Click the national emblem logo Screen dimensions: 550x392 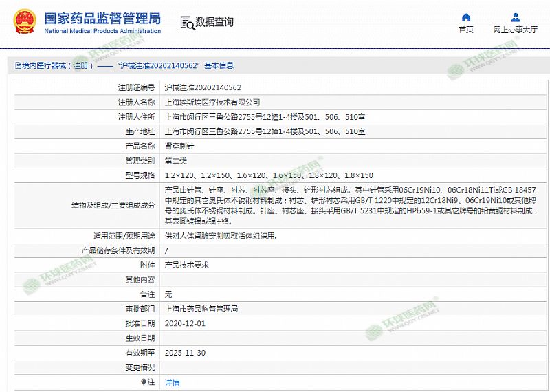click(22, 22)
